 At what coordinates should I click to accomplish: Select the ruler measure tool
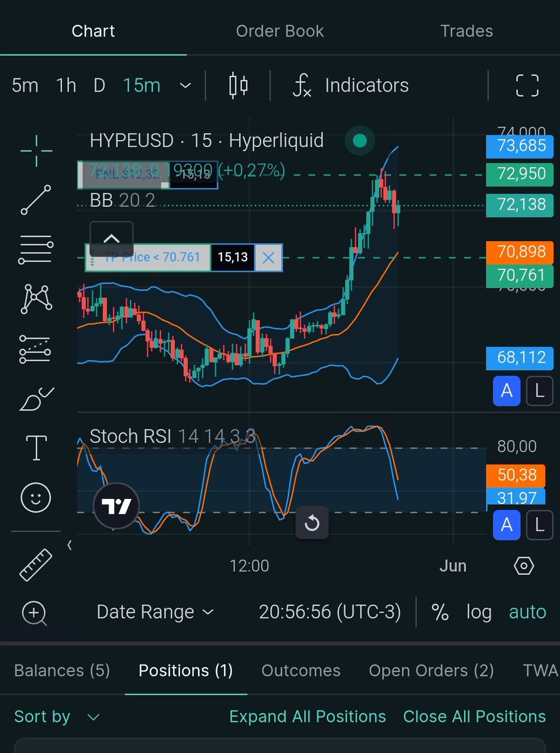click(x=36, y=564)
